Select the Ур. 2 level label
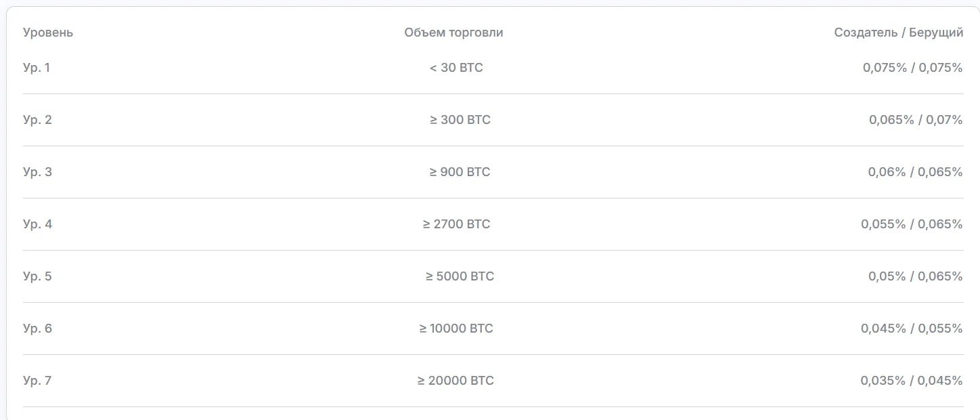980x420 pixels. pyautogui.click(x=37, y=120)
